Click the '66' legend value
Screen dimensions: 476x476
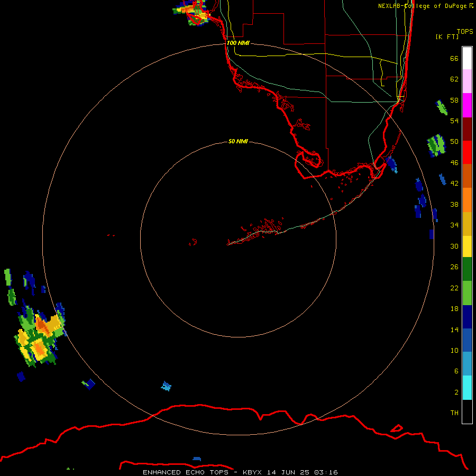[454, 58]
